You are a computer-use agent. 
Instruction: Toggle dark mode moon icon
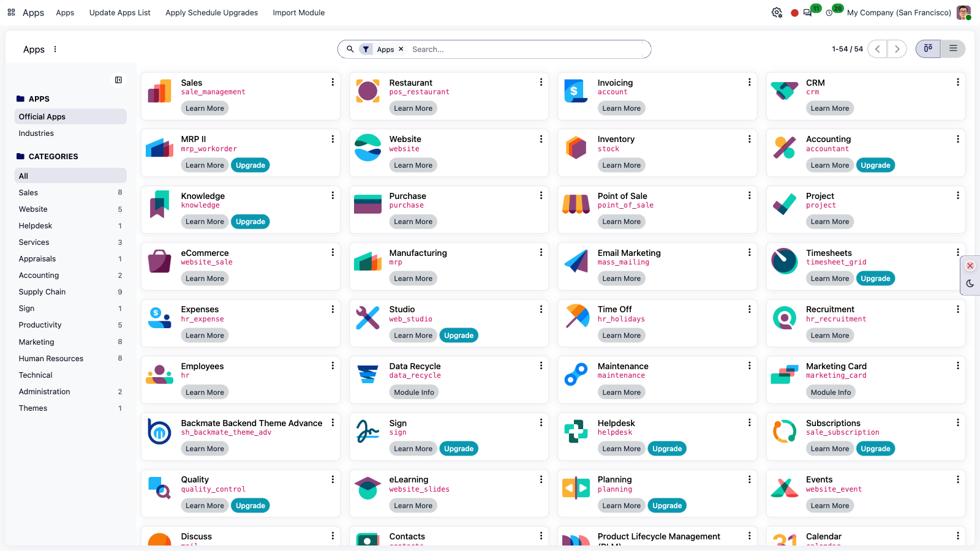(x=970, y=283)
